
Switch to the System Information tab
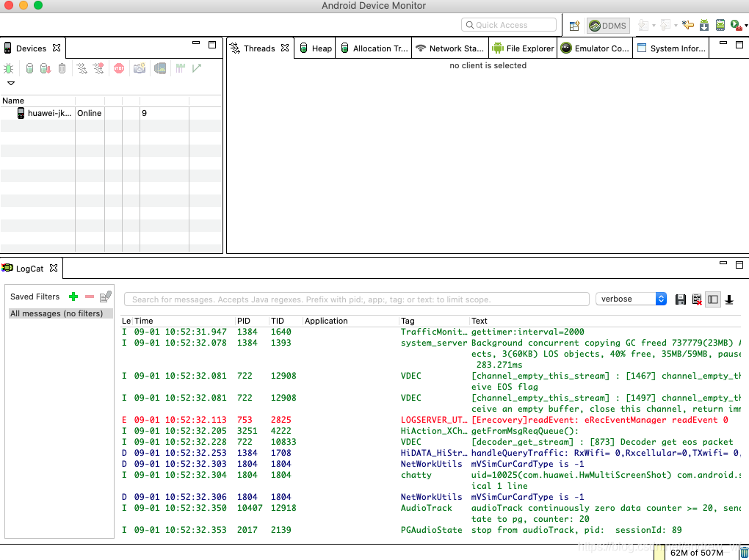tap(672, 48)
